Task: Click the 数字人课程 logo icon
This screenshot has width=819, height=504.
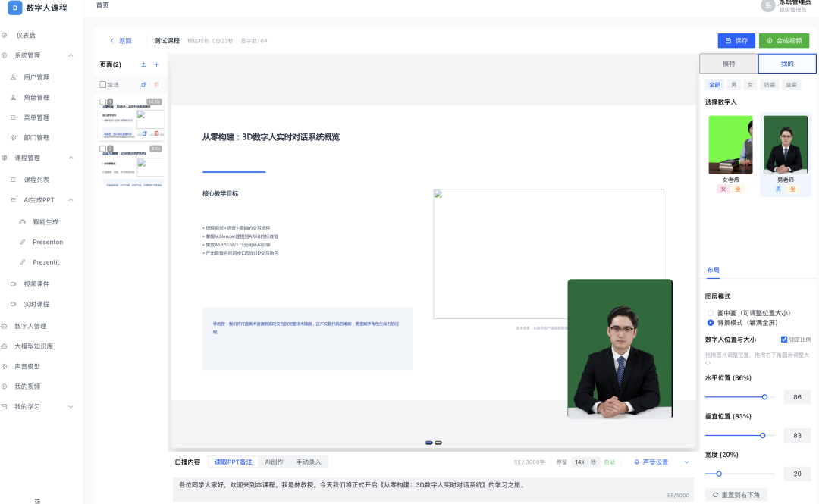Action: tap(14, 8)
